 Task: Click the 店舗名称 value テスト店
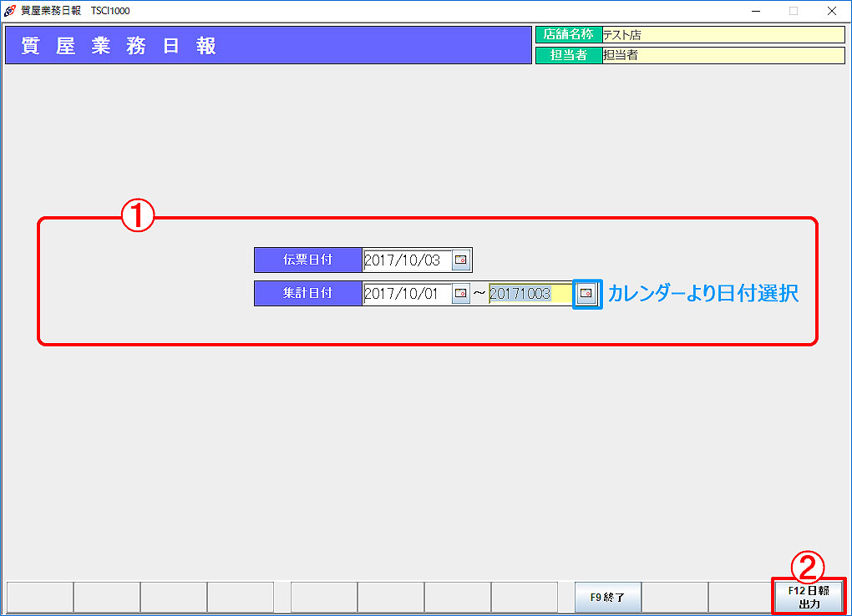723,35
